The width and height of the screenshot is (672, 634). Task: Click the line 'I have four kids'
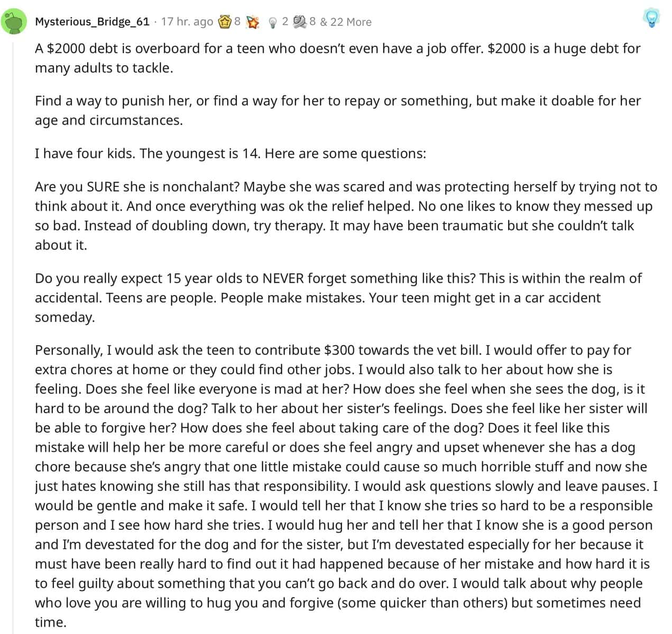click(x=231, y=154)
